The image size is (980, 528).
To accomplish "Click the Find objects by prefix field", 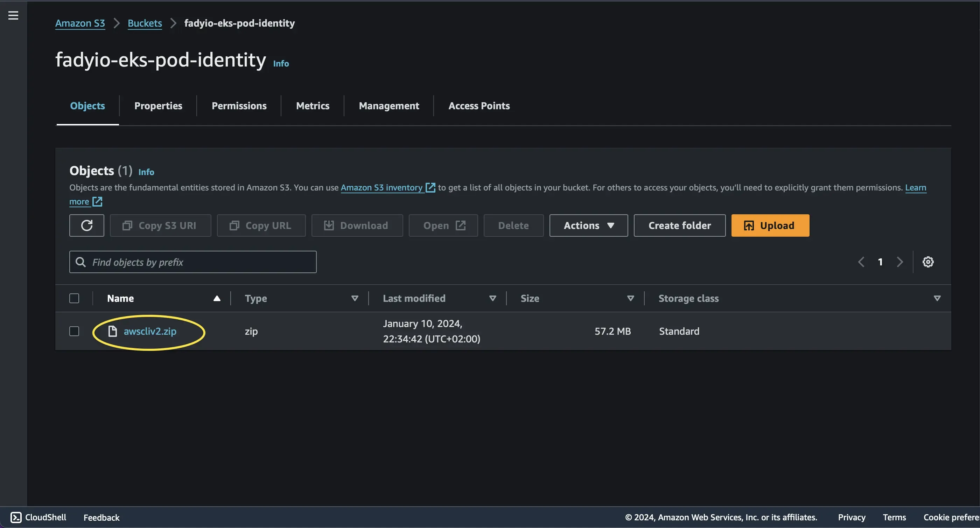I will (x=193, y=262).
